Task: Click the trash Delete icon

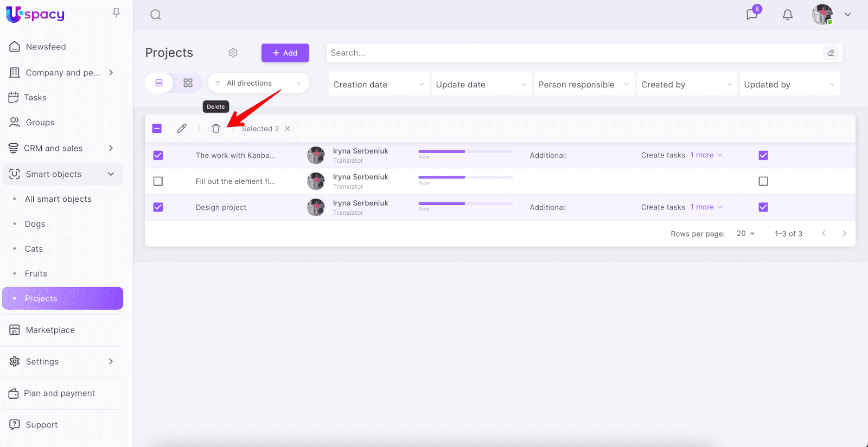Action: coord(216,129)
